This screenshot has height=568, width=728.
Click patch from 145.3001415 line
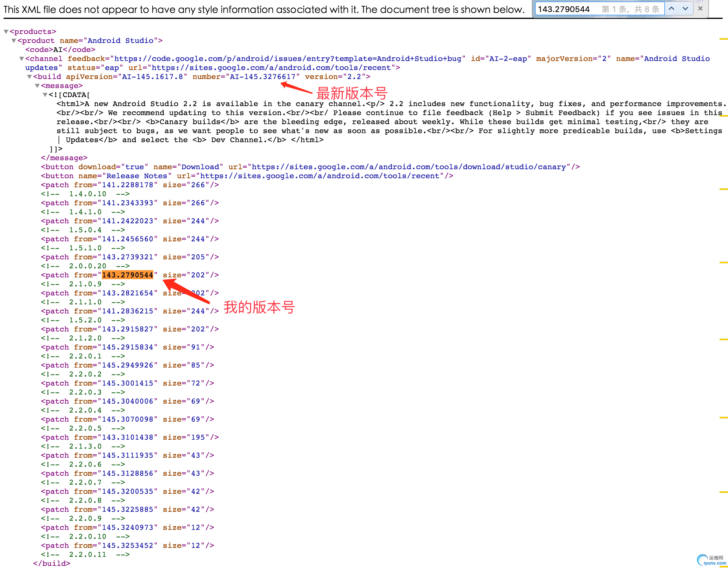click(127, 383)
